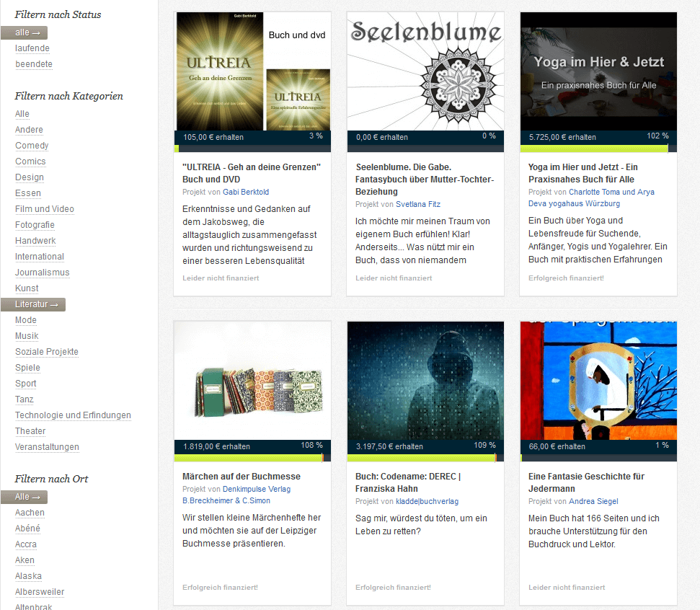This screenshot has height=610, width=700.
Task: Open the Sport category
Action: (x=26, y=384)
